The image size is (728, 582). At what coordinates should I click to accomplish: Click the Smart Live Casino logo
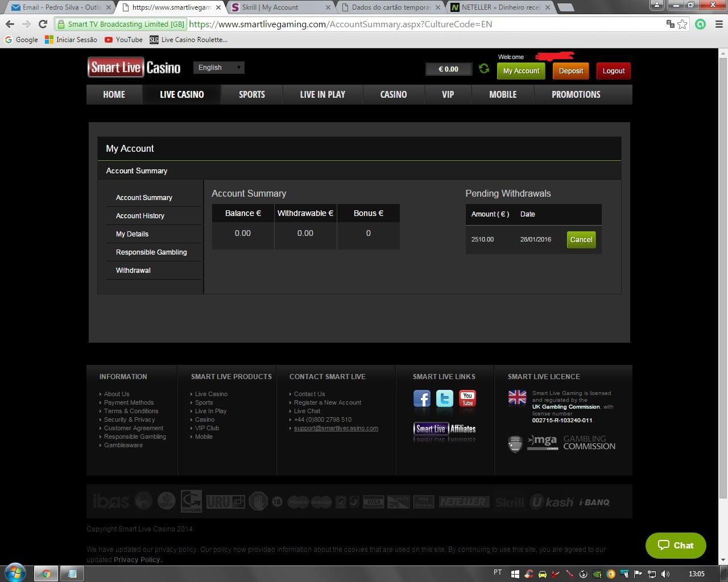[134, 68]
